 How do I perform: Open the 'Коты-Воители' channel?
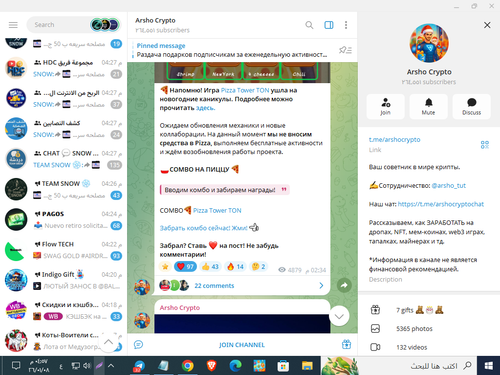click(x=63, y=341)
